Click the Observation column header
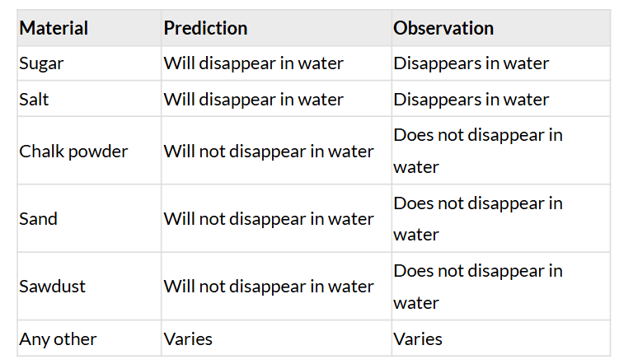This screenshot has height=364, width=619. pos(443,28)
